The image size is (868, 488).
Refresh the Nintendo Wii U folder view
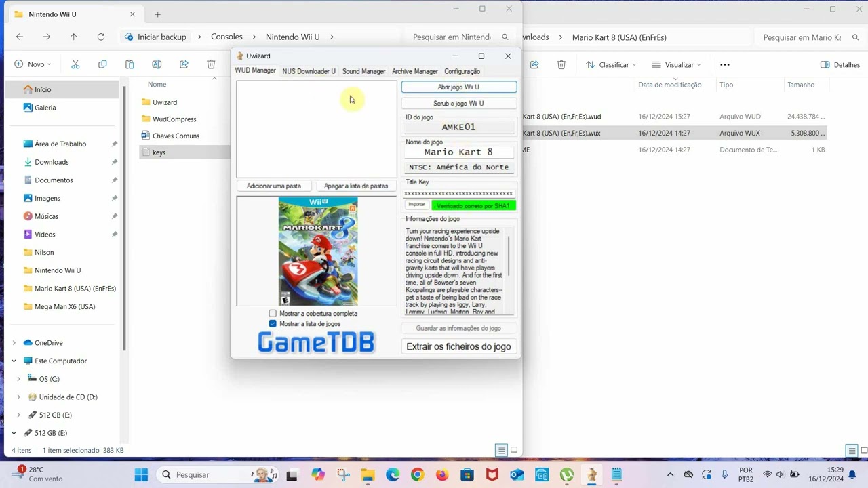(101, 37)
